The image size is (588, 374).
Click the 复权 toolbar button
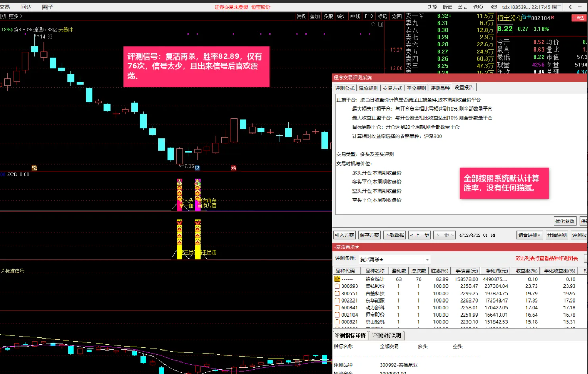coord(301,16)
